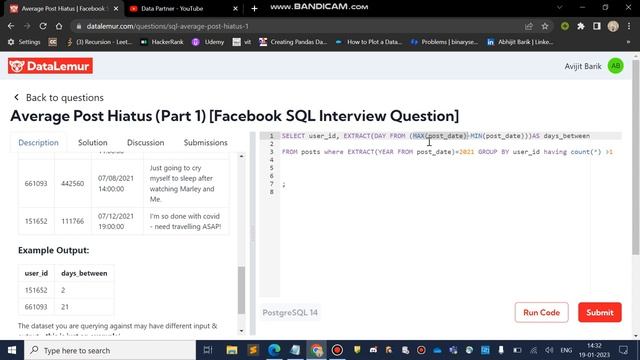Screen dimensions: 640x360
Task: Submit the SQL solution
Action: (600, 312)
